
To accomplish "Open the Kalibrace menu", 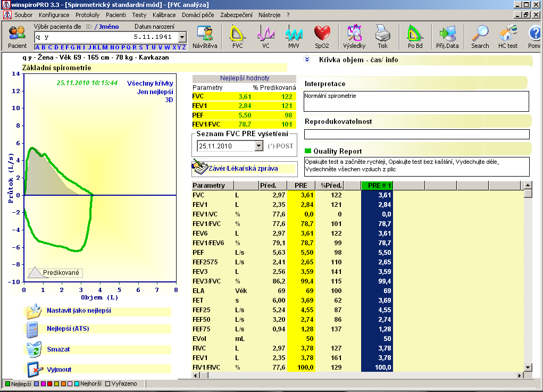I will pos(164,15).
